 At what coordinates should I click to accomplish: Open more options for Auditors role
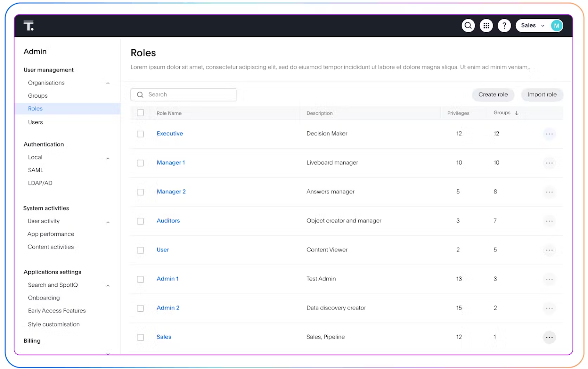pos(549,221)
